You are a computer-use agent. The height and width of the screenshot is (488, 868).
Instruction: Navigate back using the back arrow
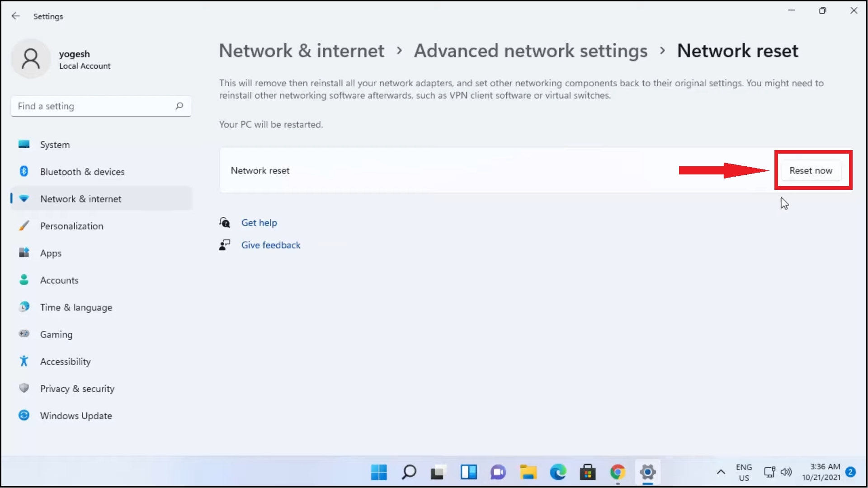point(16,16)
